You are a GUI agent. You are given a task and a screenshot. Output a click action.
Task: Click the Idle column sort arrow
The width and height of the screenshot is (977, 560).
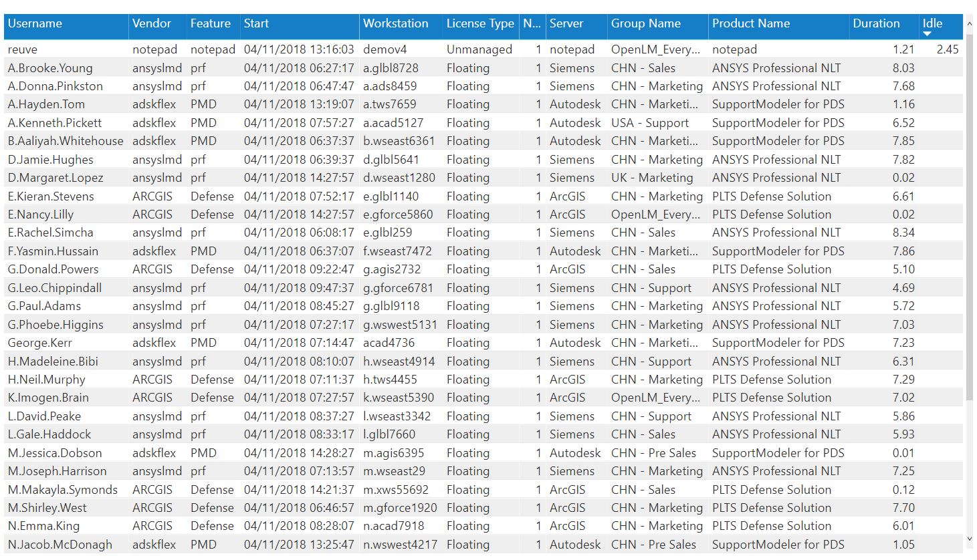[x=927, y=33]
